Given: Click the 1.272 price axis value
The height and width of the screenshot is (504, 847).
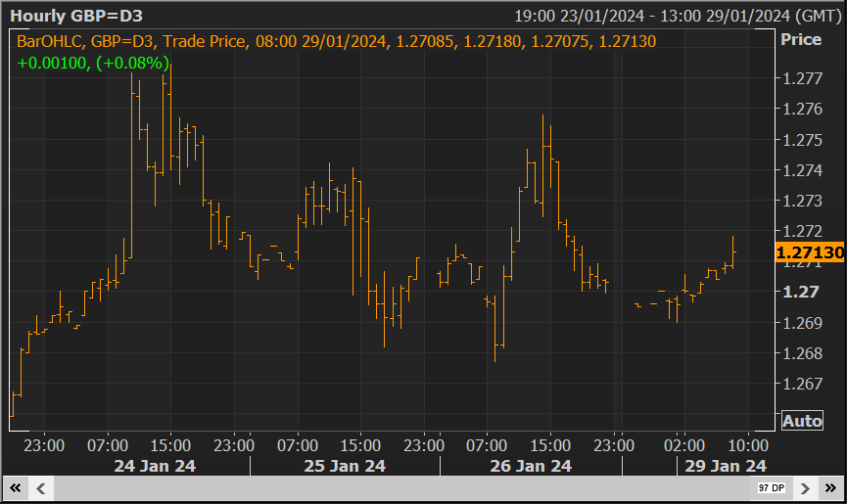Looking at the screenshot, I should [x=802, y=231].
